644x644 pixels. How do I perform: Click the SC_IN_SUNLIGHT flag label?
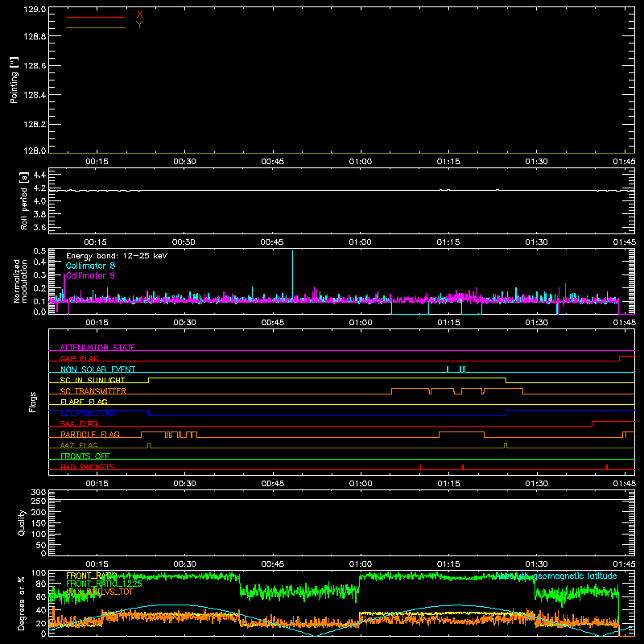point(93,380)
